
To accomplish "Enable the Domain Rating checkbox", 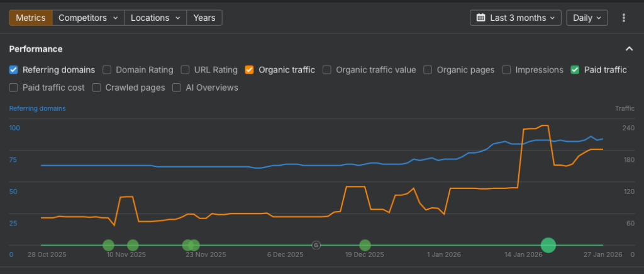I will [x=107, y=70].
